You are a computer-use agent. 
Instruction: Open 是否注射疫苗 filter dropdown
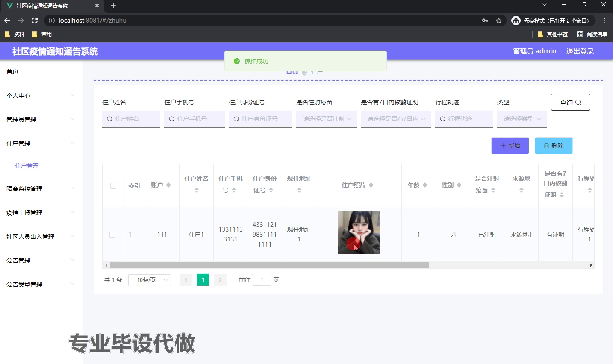pos(326,119)
